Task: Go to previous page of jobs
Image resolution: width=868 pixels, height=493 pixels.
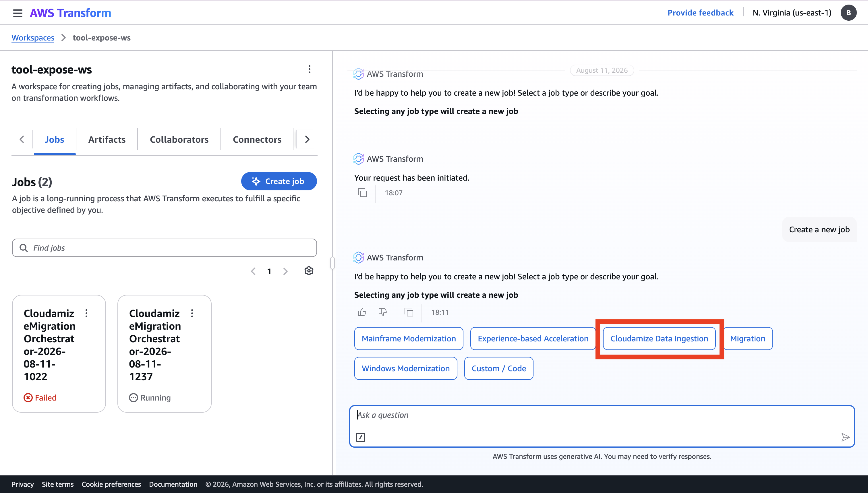Action: 253,271
